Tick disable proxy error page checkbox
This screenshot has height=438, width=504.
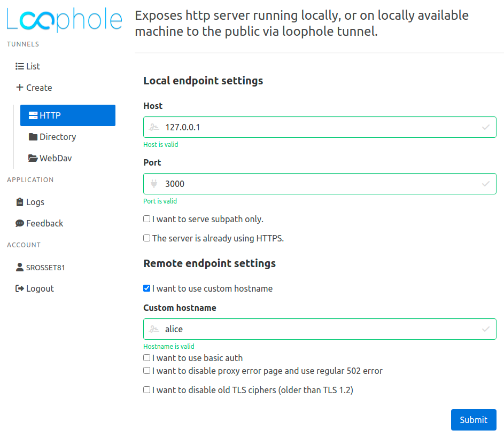(147, 371)
